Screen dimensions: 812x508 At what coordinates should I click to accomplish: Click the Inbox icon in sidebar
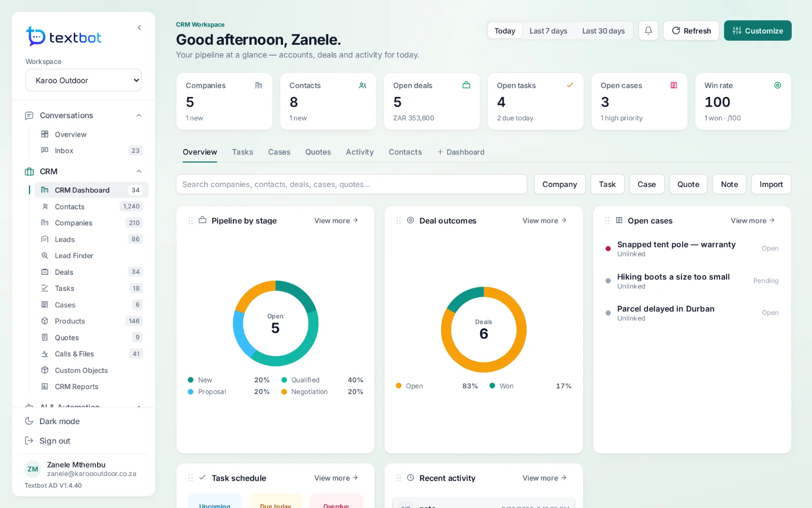[x=45, y=150]
